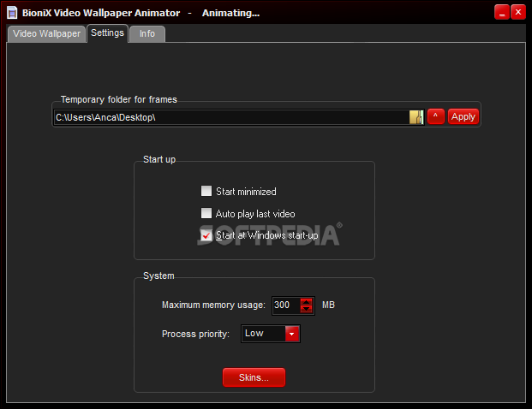
Task: Click the red caret (^) button
Action: [x=436, y=116]
